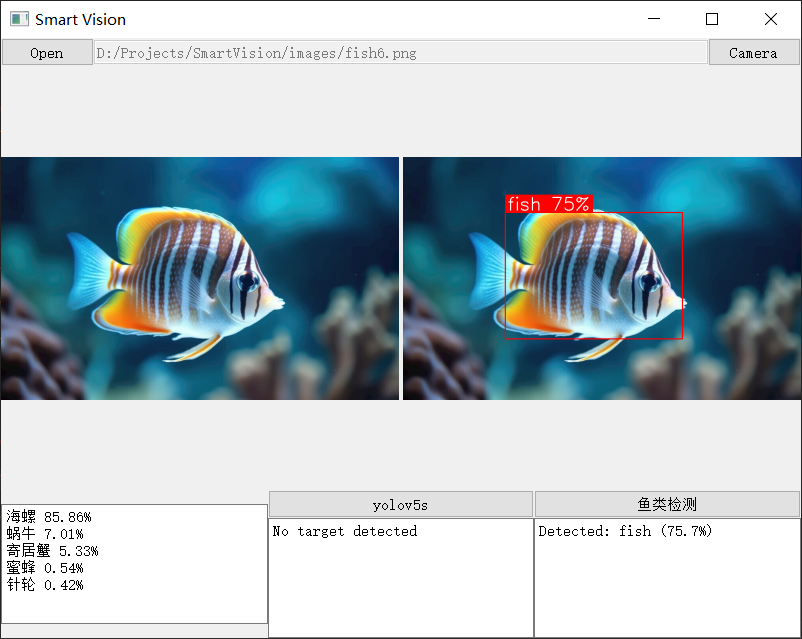
Task: Click the Open button
Action: [47, 53]
